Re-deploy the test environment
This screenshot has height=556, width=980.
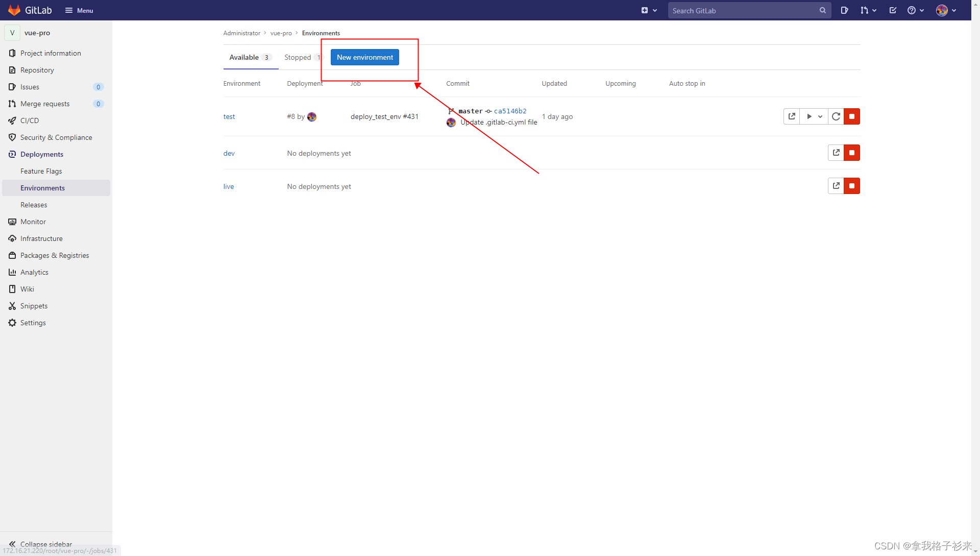coord(836,116)
